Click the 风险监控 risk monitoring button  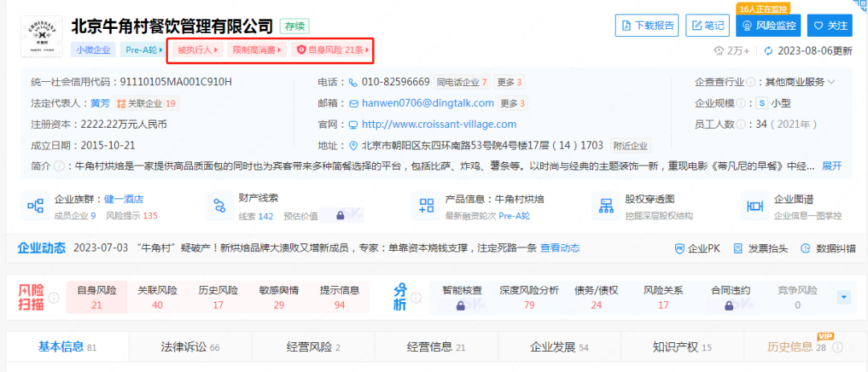(768, 26)
